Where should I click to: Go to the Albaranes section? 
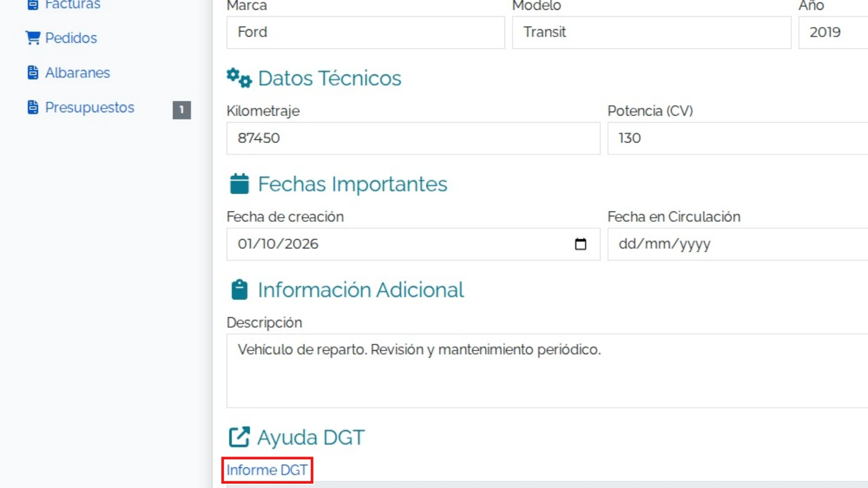78,73
